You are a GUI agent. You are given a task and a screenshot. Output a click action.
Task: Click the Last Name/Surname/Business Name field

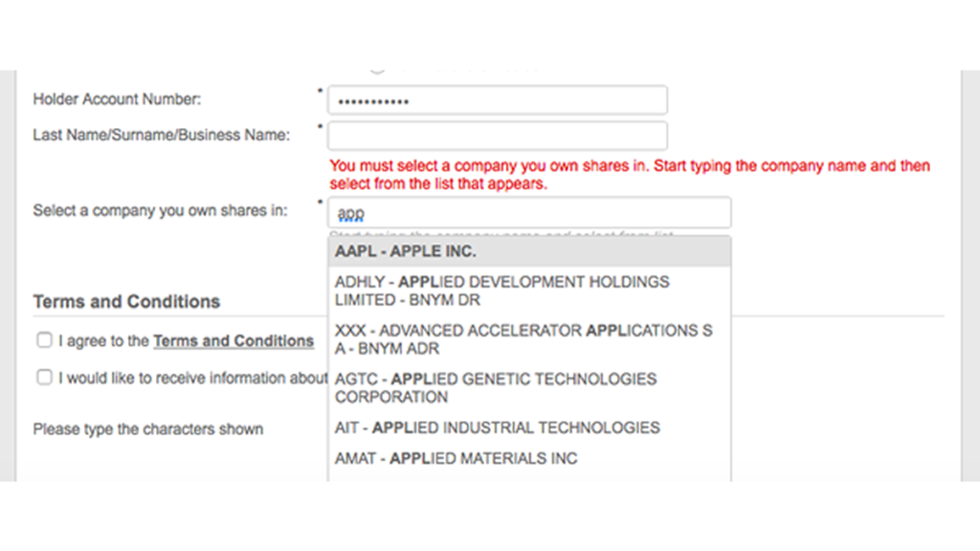(498, 136)
